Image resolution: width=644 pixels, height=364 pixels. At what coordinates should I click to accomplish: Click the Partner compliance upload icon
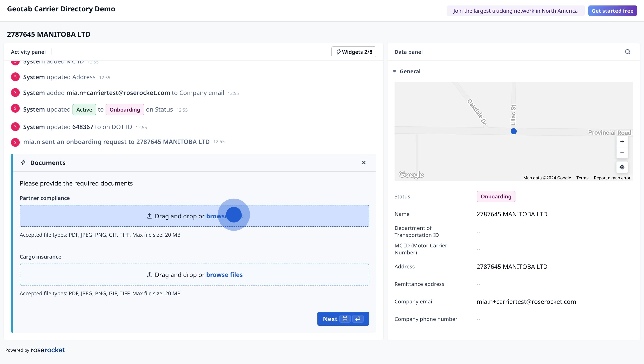[x=149, y=216]
